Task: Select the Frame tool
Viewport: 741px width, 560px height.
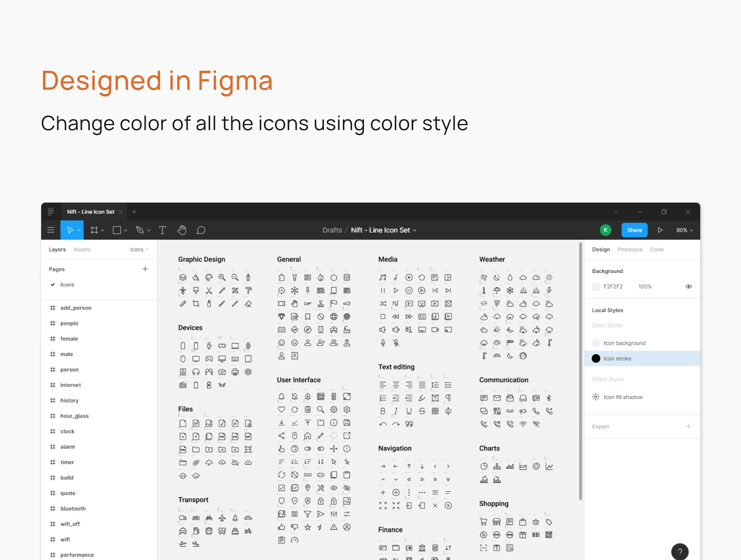Action: [94, 230]
